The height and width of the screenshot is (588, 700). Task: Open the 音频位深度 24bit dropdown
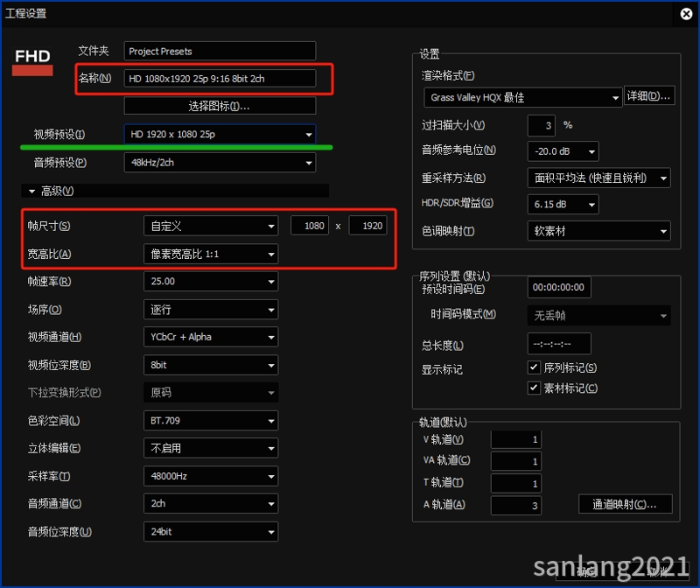point(211,532)
